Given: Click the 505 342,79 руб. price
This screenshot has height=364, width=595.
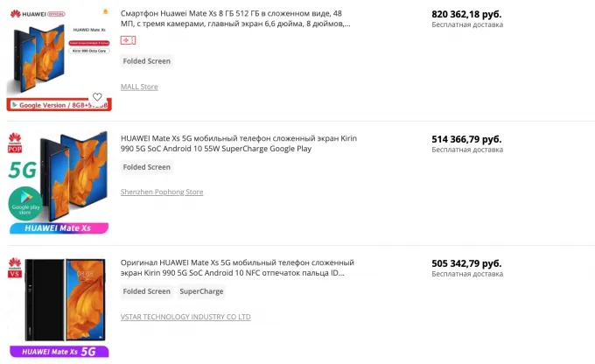Looking at the screenshot, I should pos(466,262).
